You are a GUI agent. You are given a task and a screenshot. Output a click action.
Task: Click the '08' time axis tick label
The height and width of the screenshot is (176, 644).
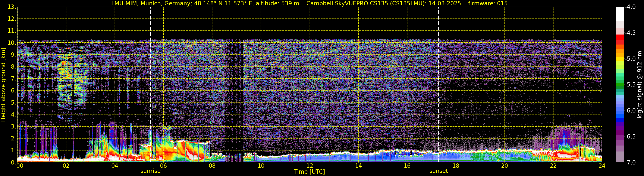coord(212,166)
